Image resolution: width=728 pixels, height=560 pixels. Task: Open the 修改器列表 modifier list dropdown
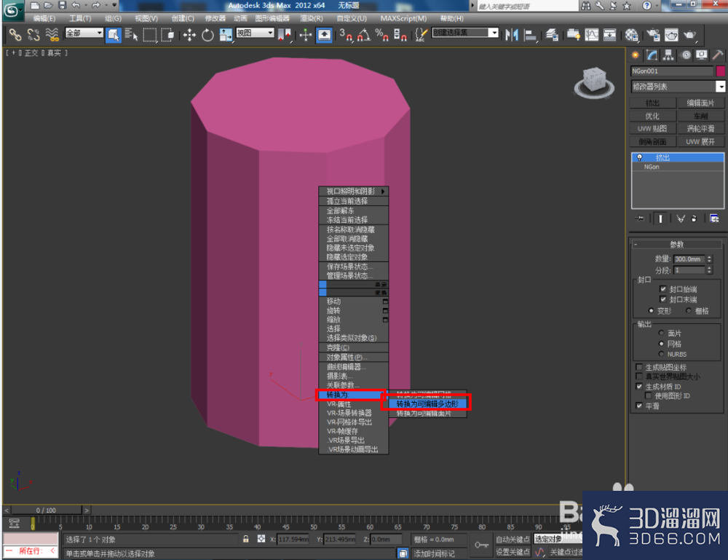677,87
